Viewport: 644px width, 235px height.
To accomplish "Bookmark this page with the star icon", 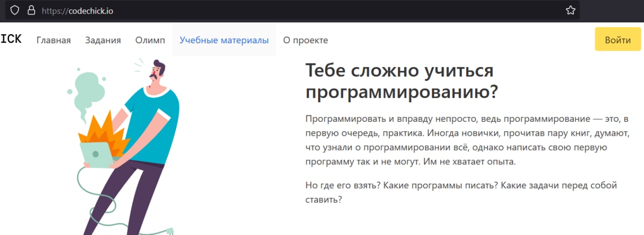I will click(x=571, y=10).
